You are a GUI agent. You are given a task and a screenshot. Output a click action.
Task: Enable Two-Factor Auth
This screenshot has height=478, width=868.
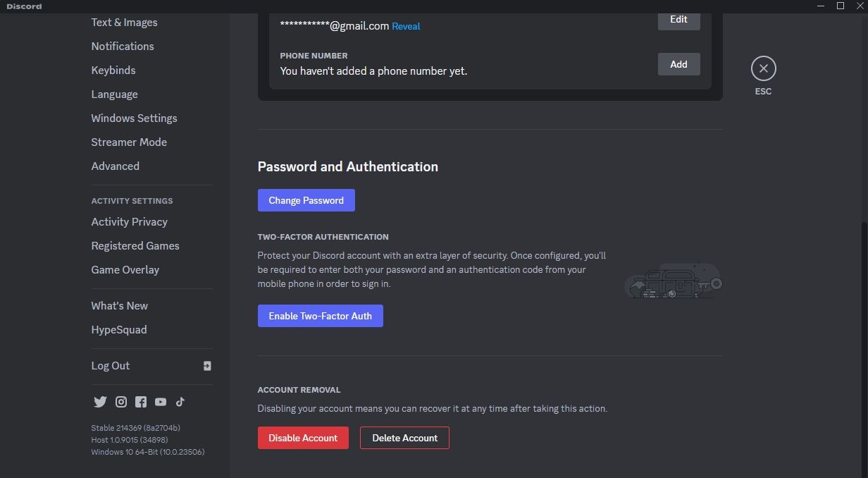[320, 316]
